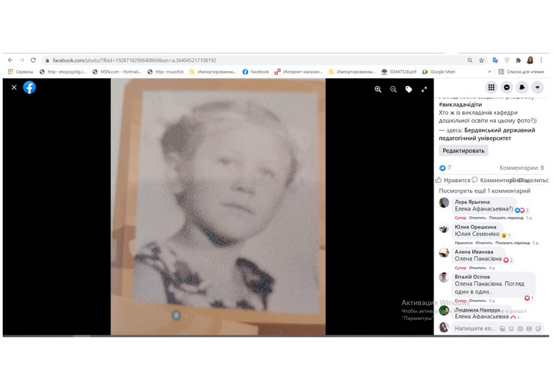Image resolution: width=554 pixels, height=392 pixels.
Task: Click the Нравится like button
Action: pos(454,180)
